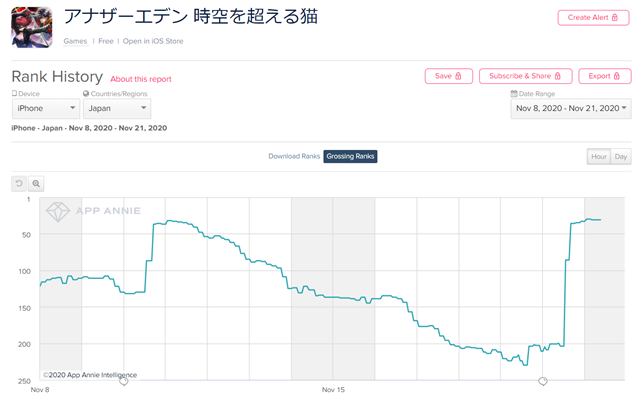Click the lock icon on Subscribe & Share
640x399 pixels.
pyautogui.click(x=558, y=76)
